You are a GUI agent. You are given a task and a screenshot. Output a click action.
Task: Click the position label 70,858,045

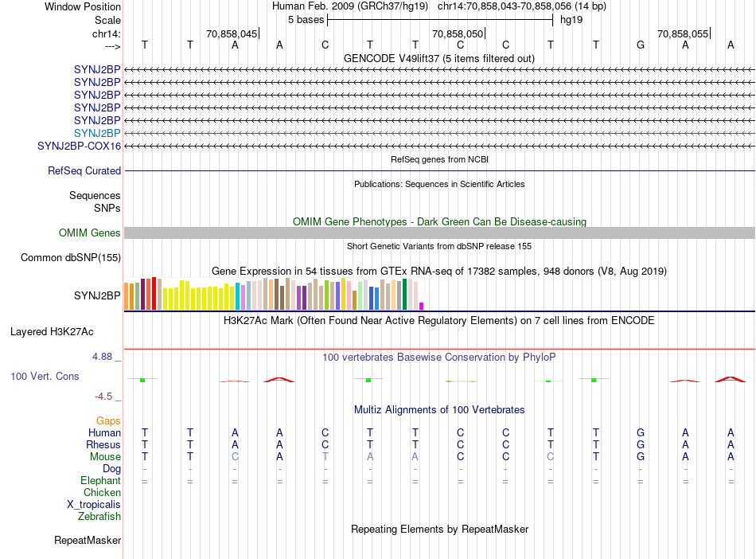pyautogui.click(x=232, y=33)
